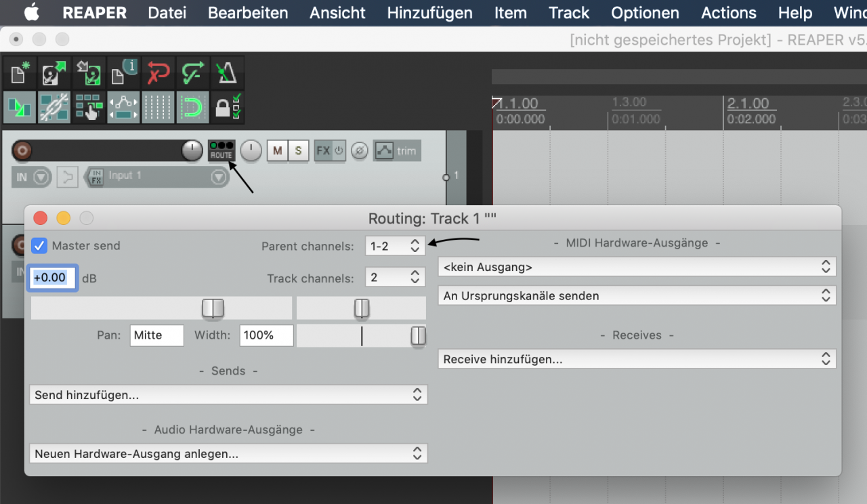The width and height of the screenshot is (867, 504).
Task: Arm track 1 with the record button
Action: tap(23, 150)
